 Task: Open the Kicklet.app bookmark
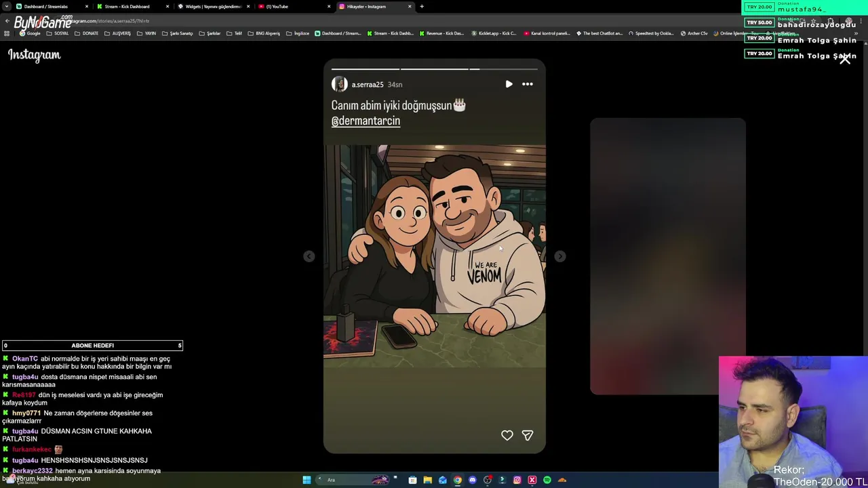pos(494,33)
